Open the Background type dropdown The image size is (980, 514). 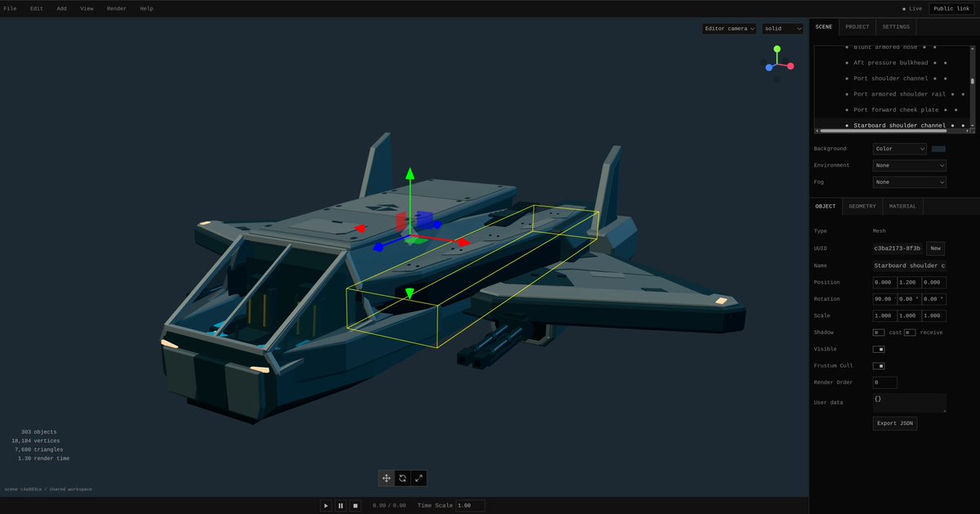pyautogui.click(x=899, y=149)
